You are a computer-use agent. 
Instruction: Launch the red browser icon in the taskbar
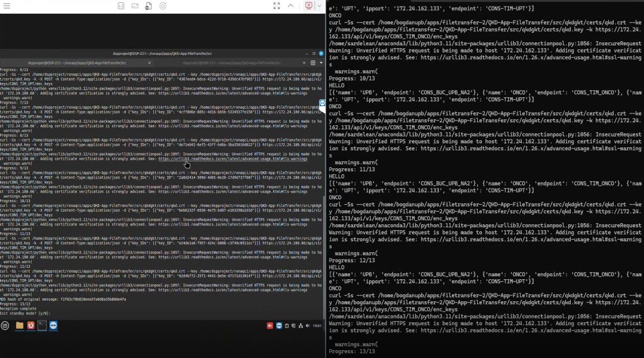pyautogui.click(x=31, y=325)
